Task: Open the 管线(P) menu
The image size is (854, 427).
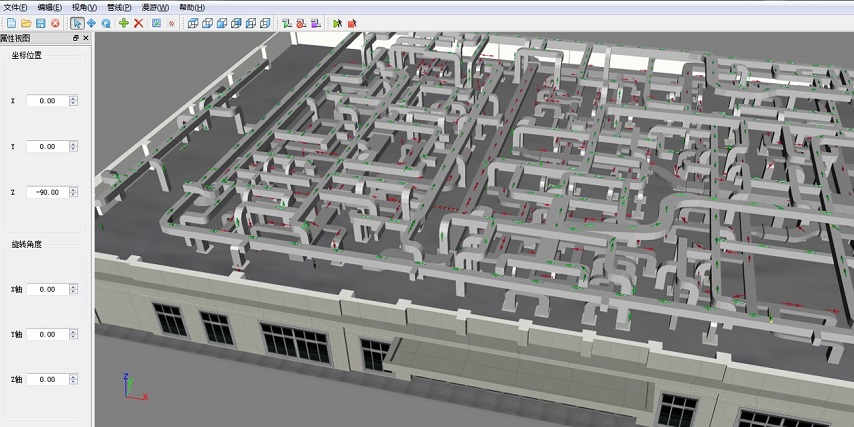Action: pos(119,7)
